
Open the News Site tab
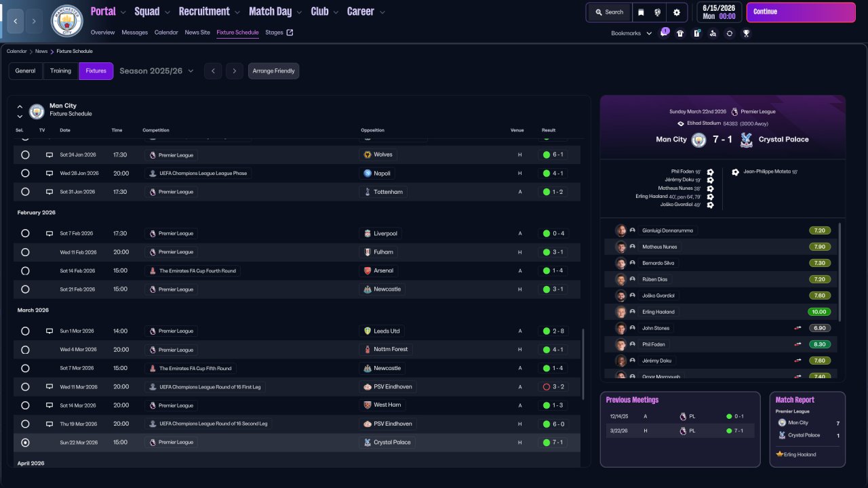pyautogui.click(x=197, y=33)
